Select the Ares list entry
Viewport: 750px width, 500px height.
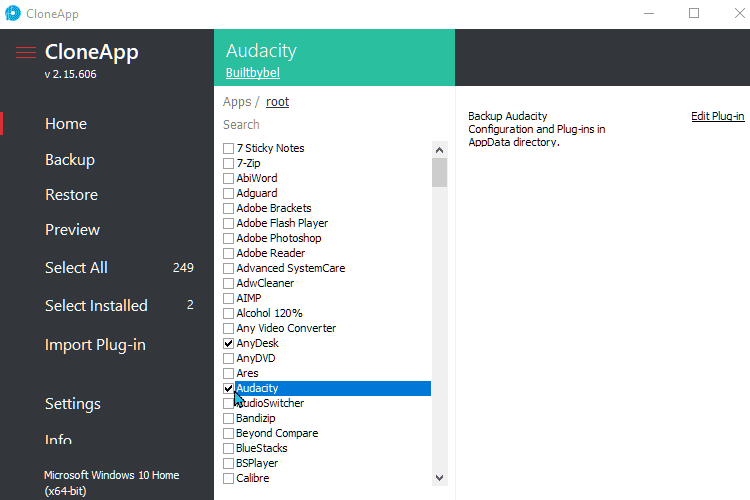click(247, 373)
